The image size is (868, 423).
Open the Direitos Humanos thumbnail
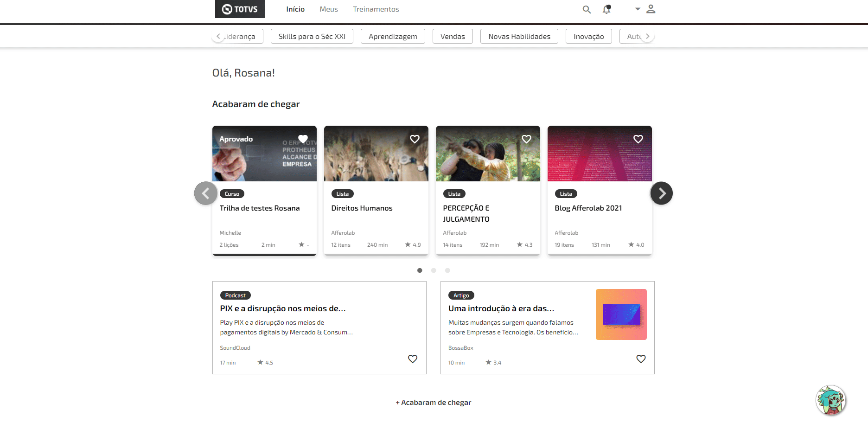click(x=376, y=154)
